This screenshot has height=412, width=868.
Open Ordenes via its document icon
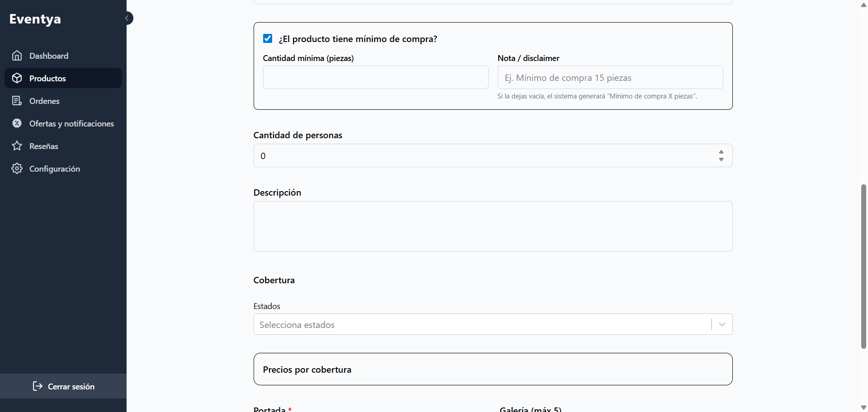pyautogui.click(x=17, y=100)
